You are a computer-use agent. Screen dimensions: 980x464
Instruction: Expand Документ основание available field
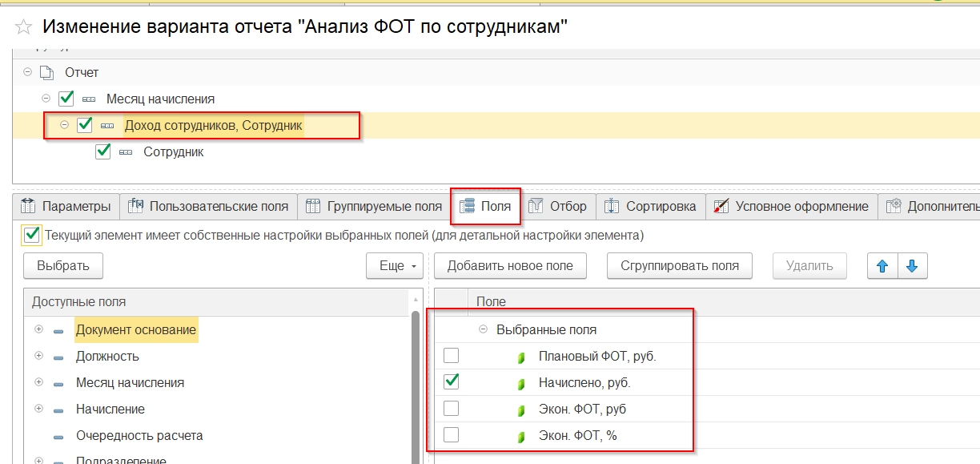coord(38,329)
